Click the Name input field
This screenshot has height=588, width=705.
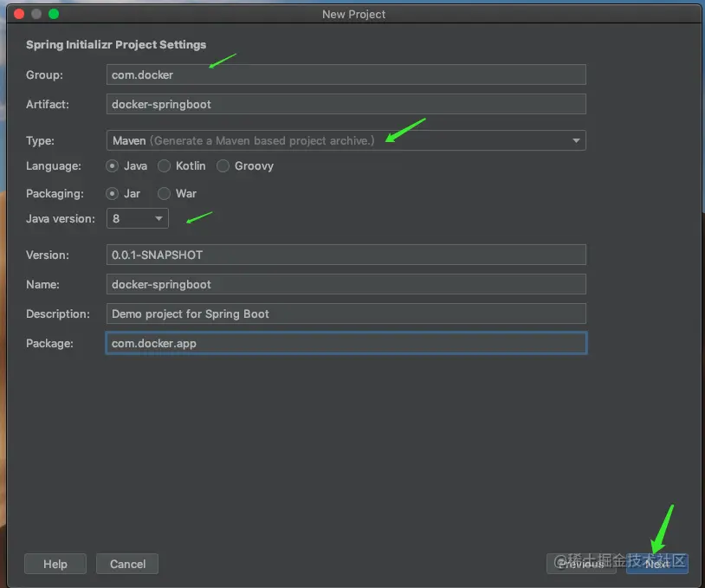346,284
